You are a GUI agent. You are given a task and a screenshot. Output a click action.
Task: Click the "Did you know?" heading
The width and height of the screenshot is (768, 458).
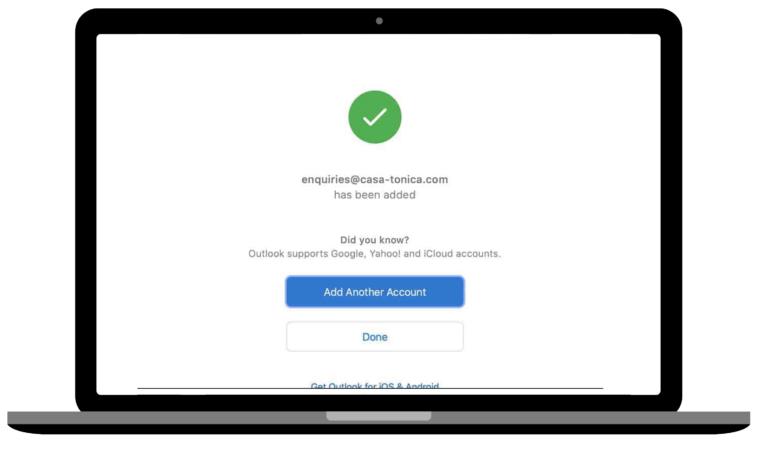pos(375,240)
